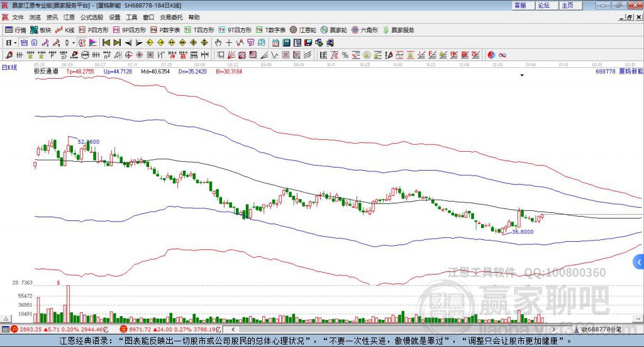The height and width of the screenshot is (347, 644).
Task: Open 赢家服务 dollar-sign service
Action: click(398, 30)
